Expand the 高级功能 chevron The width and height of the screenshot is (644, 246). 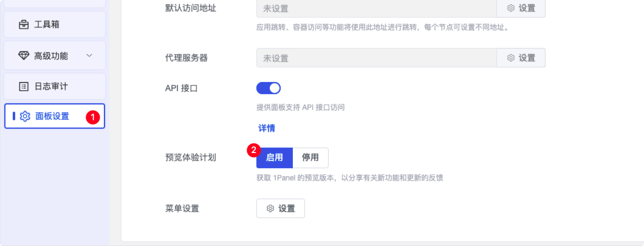89,55
